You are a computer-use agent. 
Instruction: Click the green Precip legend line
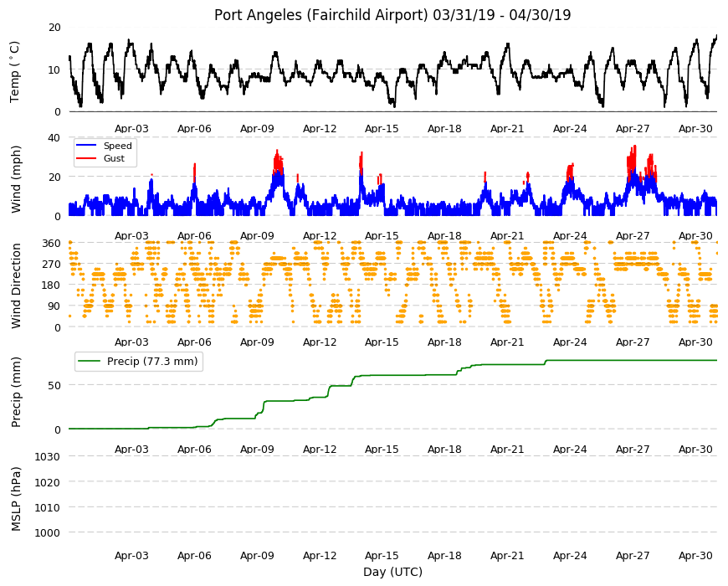(90, 362)
